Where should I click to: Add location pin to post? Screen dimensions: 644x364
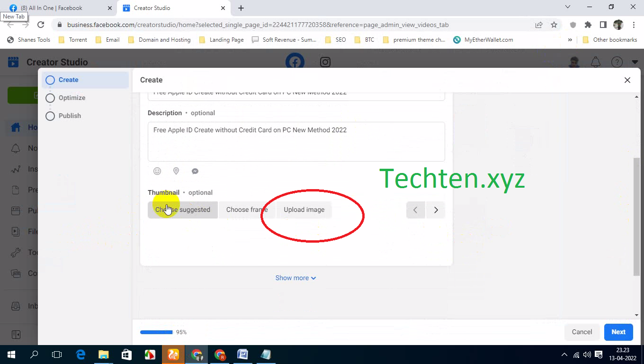(x=176, y=171)
